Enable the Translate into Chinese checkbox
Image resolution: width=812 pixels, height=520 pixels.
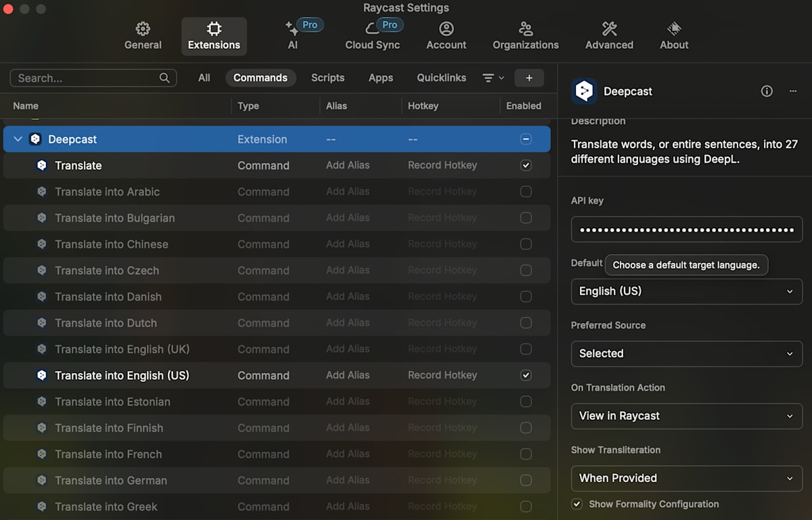tap(526, 244)
